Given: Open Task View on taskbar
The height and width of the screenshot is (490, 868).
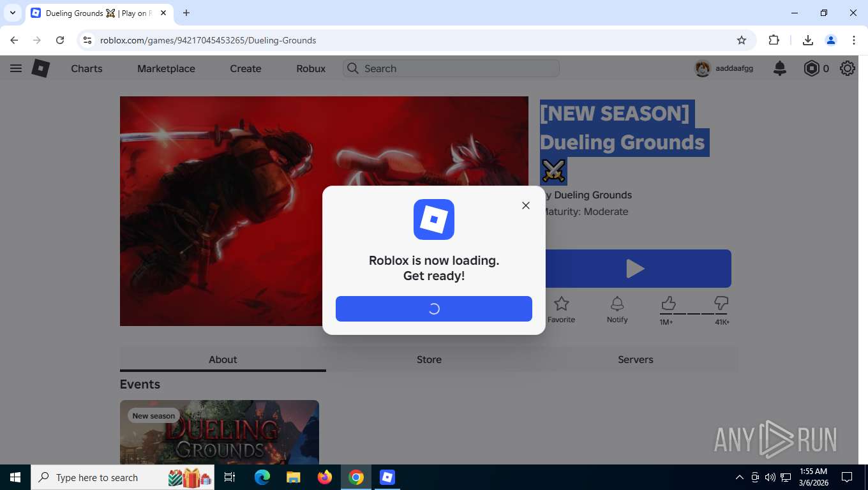Looking at the screenshot, I should 230,477.
